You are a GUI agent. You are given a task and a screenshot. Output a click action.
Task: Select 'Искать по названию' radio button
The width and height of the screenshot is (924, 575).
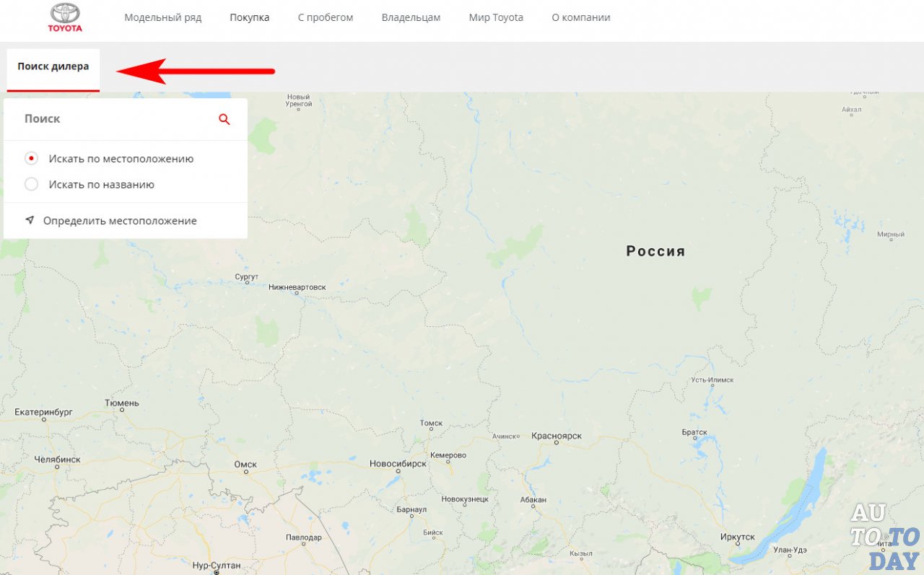point(31,184)
